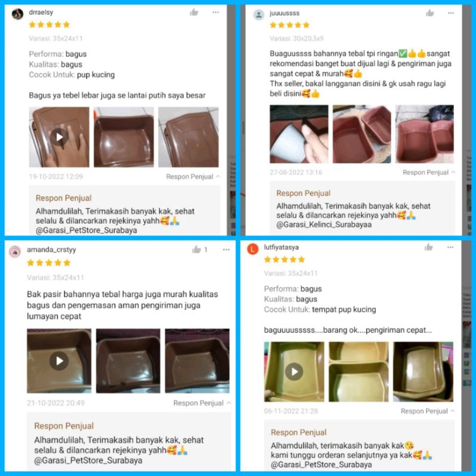476x476 pixels.
Task: Open lutfiyatasya's orange L avatar
Action: pos(252,249)
